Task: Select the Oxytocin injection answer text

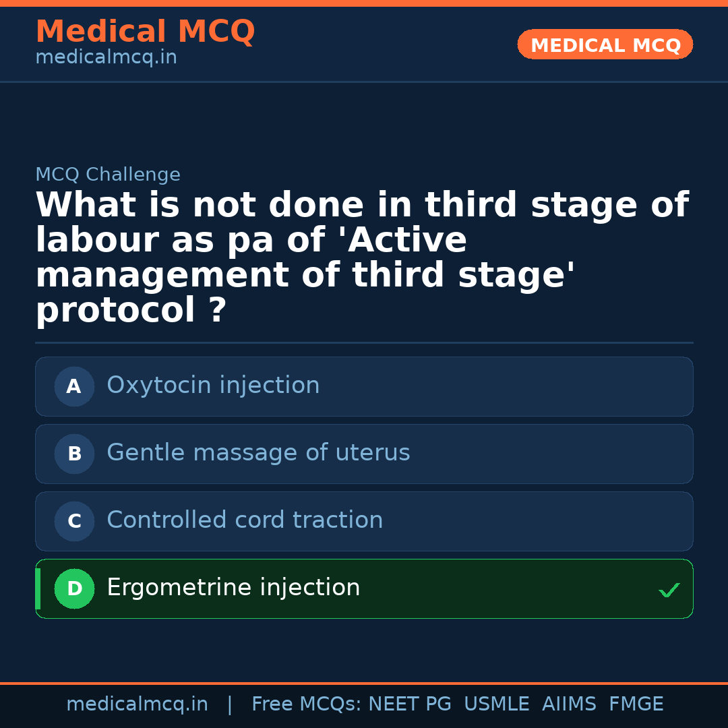Action: (213, 386)
